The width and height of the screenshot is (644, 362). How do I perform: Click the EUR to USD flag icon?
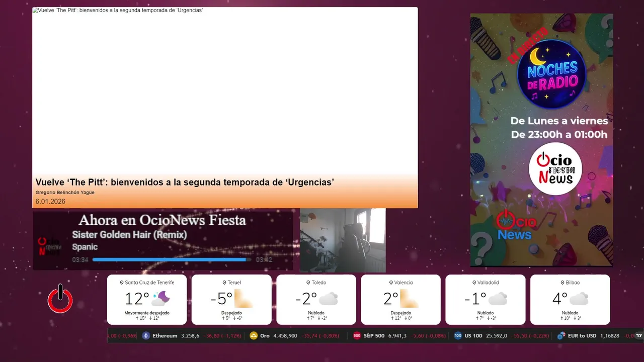pos(561,336)
